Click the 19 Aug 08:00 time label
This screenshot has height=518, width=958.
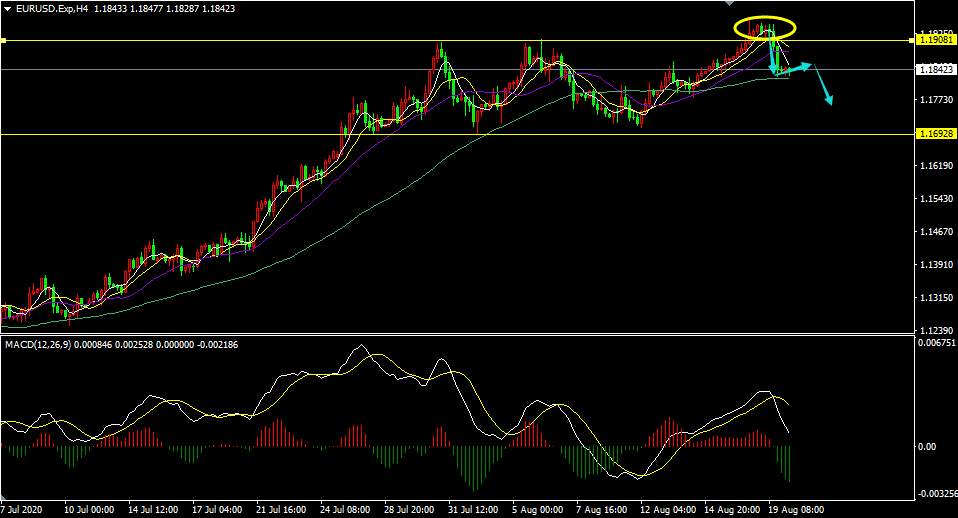pos(795,509)
